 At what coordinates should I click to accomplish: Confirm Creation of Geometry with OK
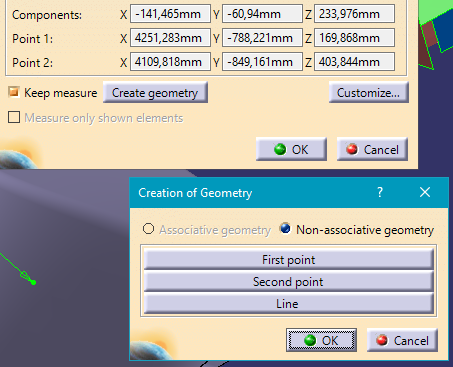pos(321,340)
